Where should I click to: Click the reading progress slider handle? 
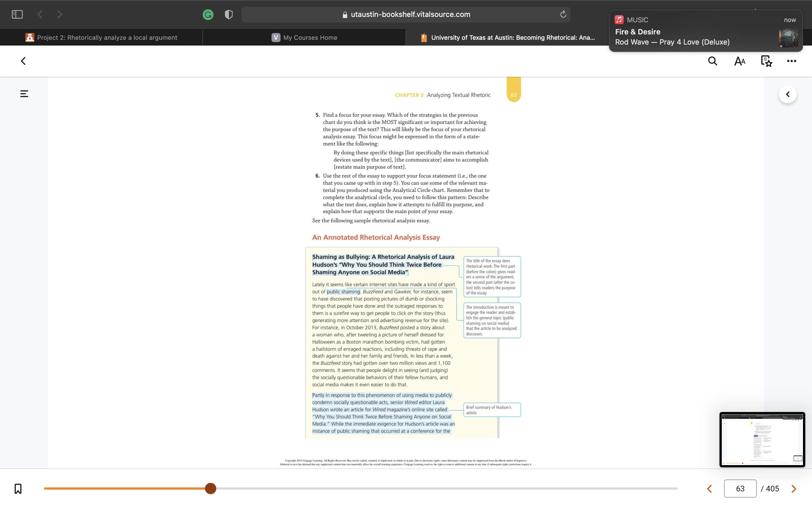pos(210,489)
